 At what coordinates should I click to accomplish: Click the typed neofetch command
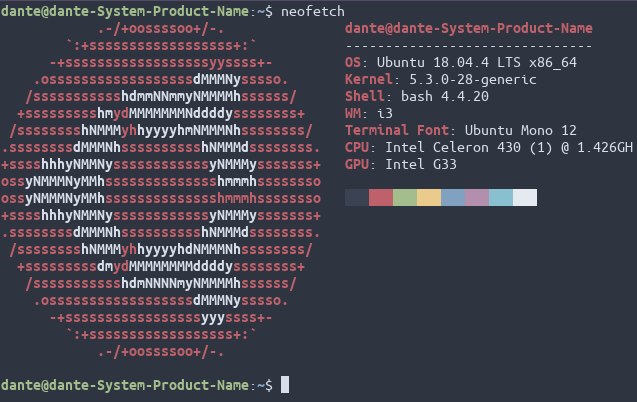pyautogui.click(x=312, y=11)
